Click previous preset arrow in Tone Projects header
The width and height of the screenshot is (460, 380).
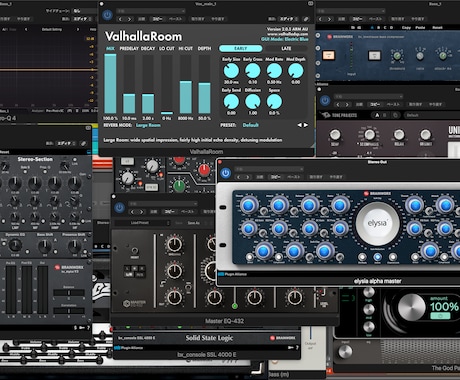click(338, 105)
